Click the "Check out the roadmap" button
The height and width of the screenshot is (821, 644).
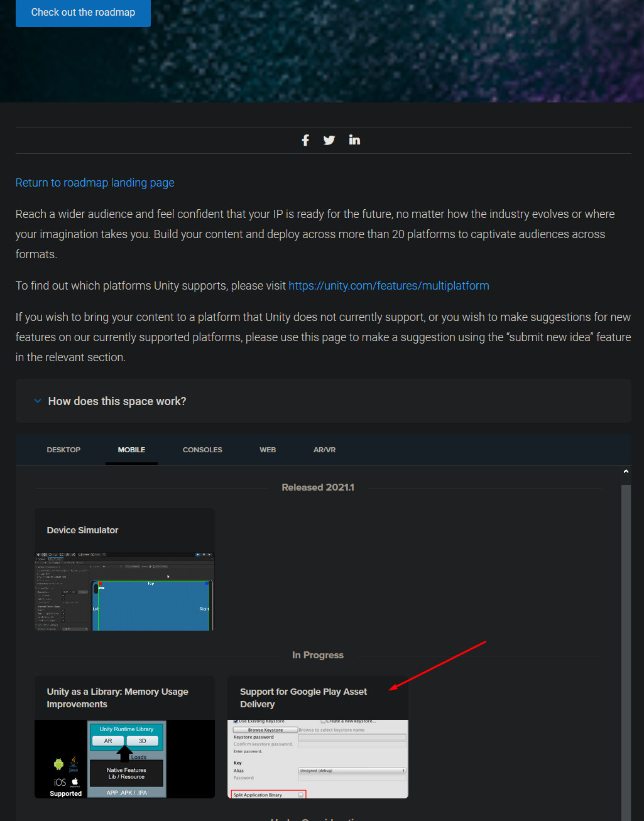[x=83, y=13]
